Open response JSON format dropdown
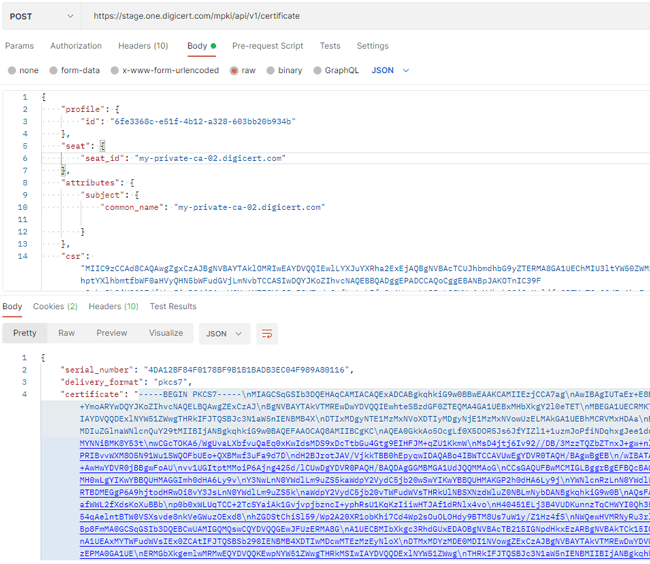 (224, 333)
